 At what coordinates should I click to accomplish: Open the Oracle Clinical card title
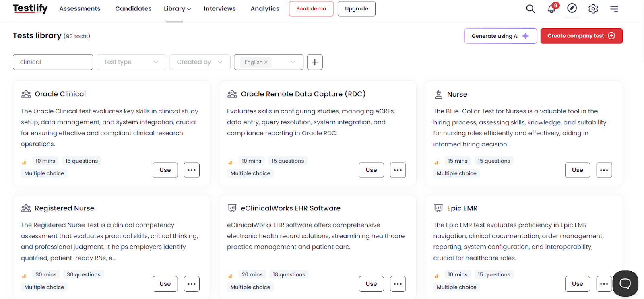click(60, 94)
